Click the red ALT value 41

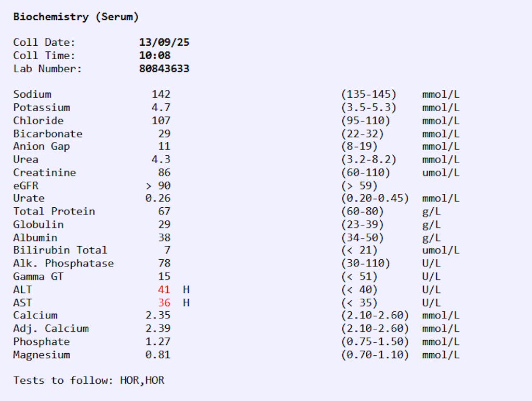coord(164,289)
